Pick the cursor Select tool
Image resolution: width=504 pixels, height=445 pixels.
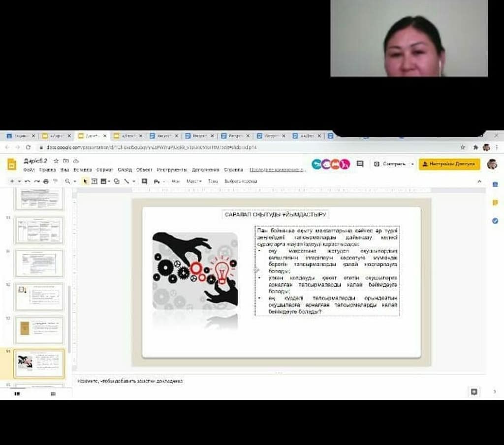coord(85,181)
